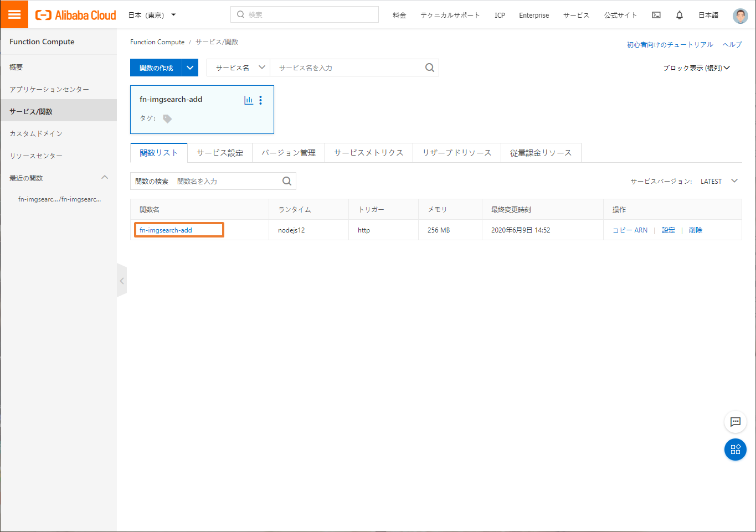Image resolution: width=756 pixels, height=532 pixels.
Task: Click the Function Compute sidebar title
Action: 42,42
